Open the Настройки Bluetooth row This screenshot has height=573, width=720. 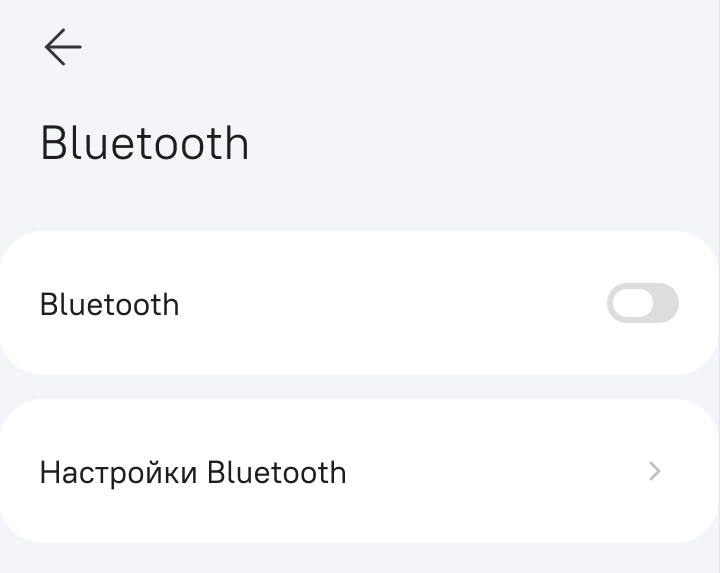360,471
